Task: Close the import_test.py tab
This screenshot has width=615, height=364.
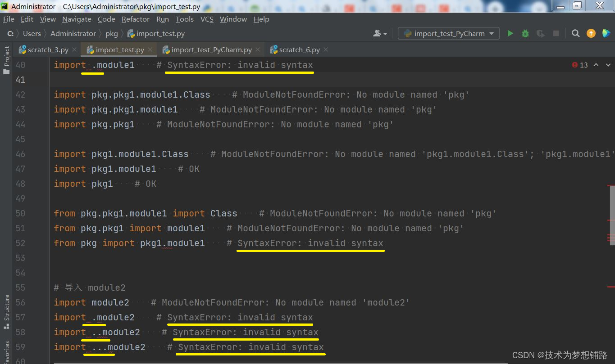Action: coord(150,50)
